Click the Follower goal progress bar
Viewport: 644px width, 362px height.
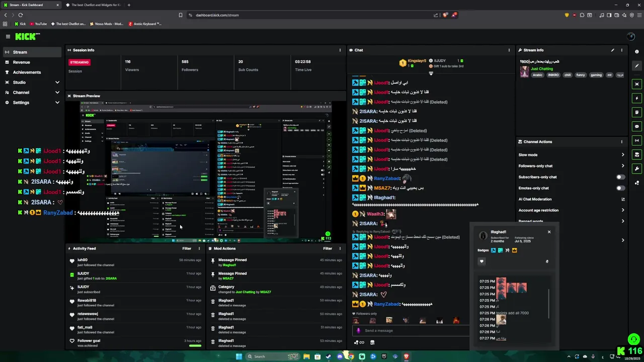[x=195, y=345]
